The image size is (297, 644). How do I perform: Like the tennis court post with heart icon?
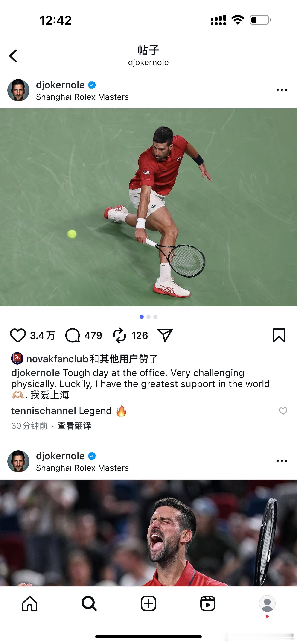18,335
